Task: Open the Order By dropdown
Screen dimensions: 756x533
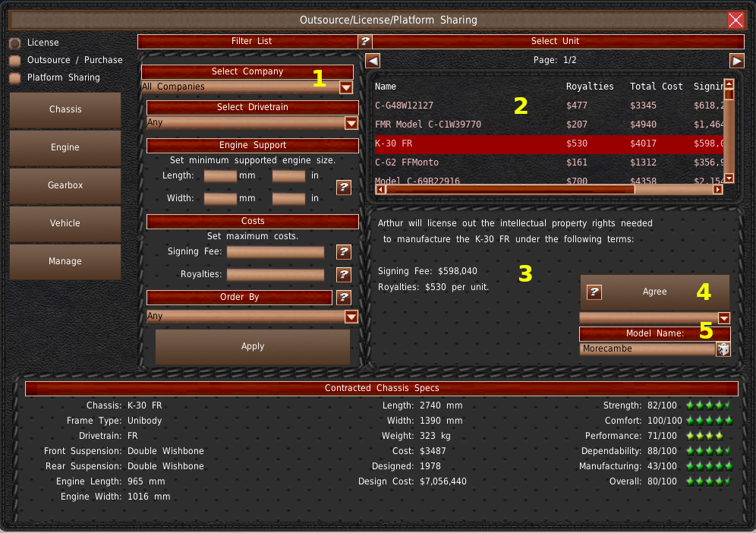Action: tap(351, 317)
